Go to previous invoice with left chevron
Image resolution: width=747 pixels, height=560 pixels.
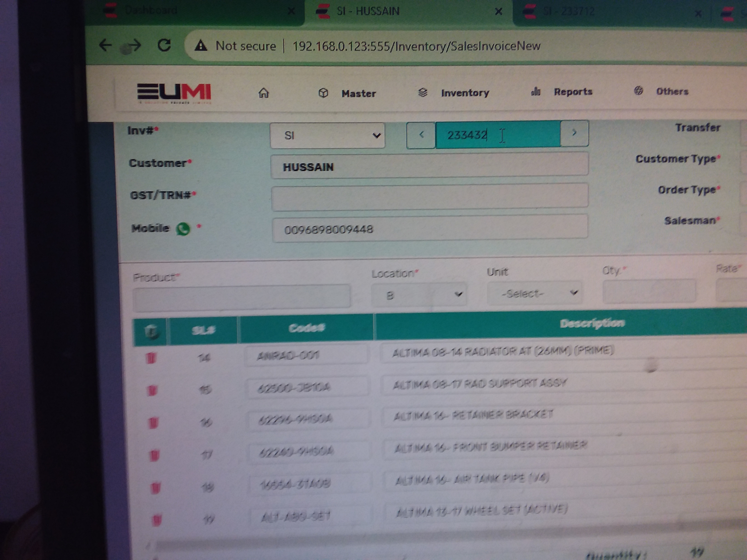(x=421, y=135)
